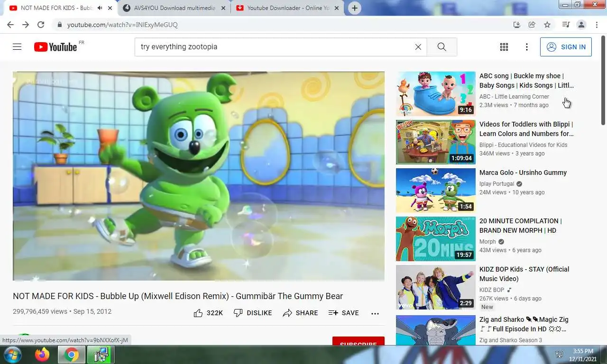Open the YouTube apps grid icon
607x364 pixels.
click(x=504, y=47)
